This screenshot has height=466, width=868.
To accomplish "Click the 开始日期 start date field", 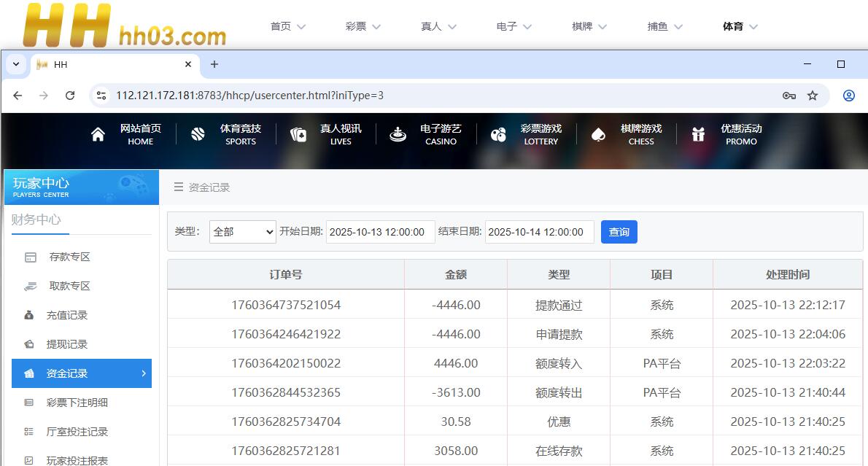I will 380,232.
